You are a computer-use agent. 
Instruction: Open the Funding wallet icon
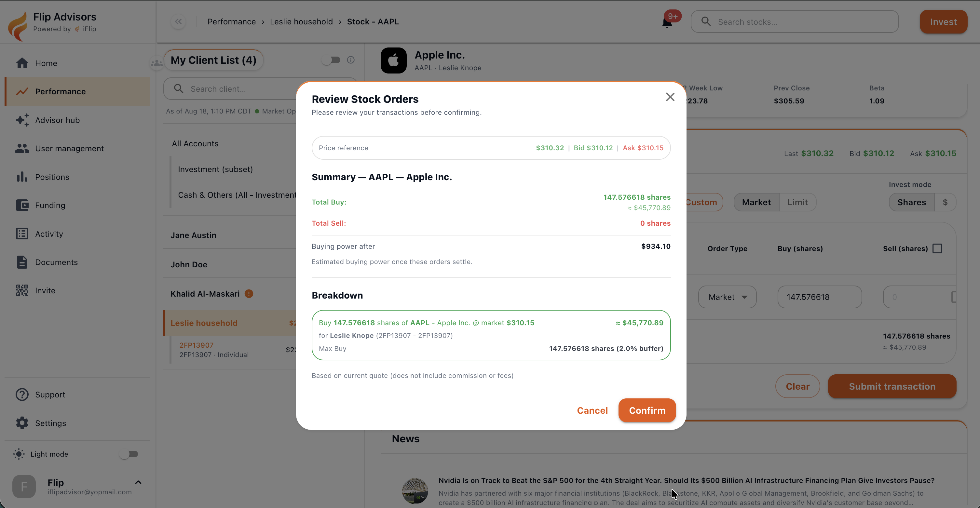pos(22,205)
